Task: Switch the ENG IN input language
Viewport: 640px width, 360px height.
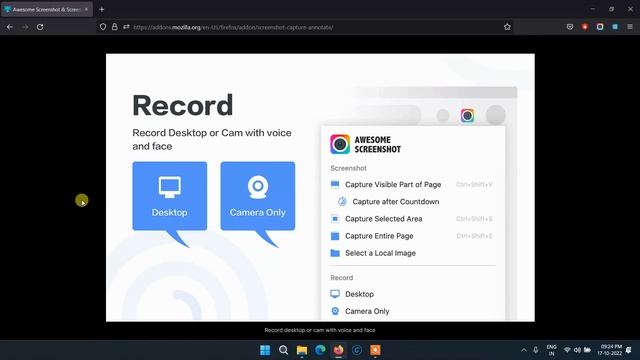Action: (551, 350)
